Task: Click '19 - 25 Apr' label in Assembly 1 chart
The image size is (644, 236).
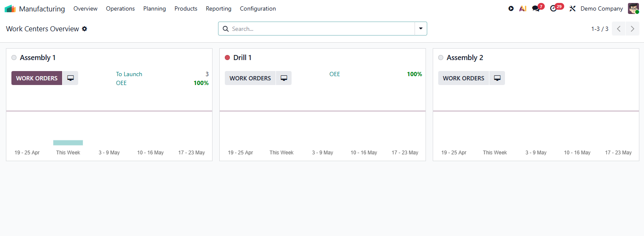Action: point(27,153)
